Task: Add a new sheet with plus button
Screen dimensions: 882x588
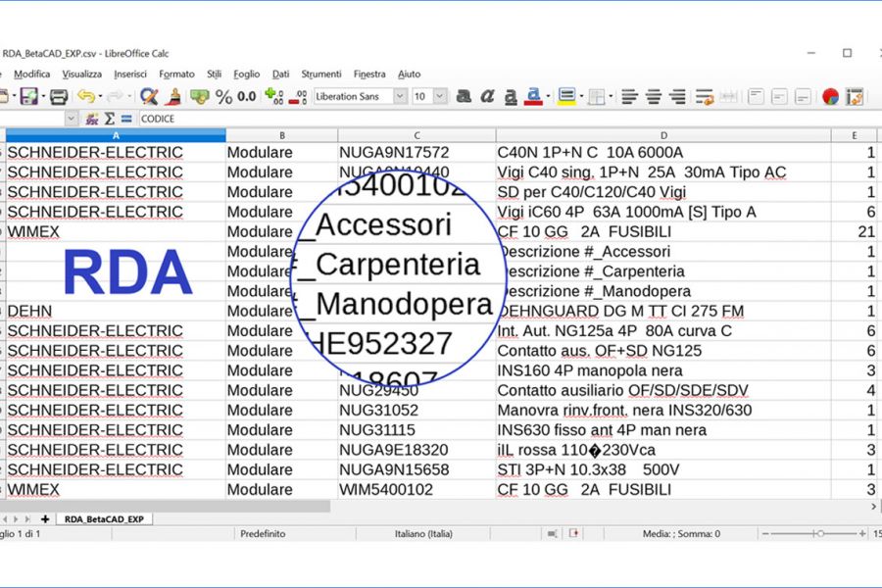Action: [x=45, y=518]
